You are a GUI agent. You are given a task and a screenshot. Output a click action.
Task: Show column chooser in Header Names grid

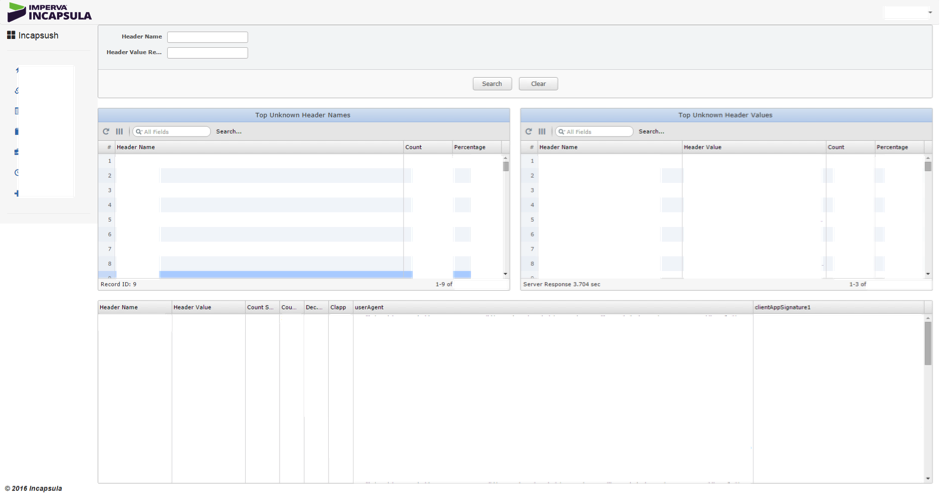(119, 131)
